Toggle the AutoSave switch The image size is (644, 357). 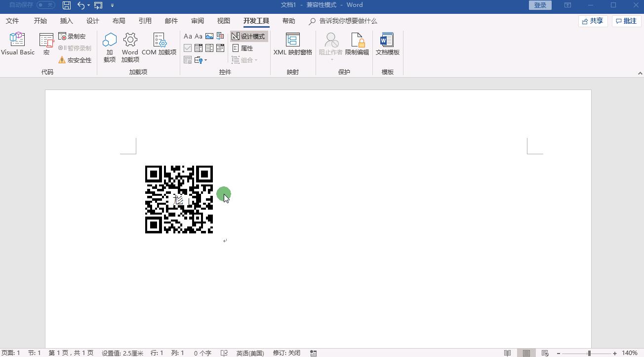[x=45, y=4]
